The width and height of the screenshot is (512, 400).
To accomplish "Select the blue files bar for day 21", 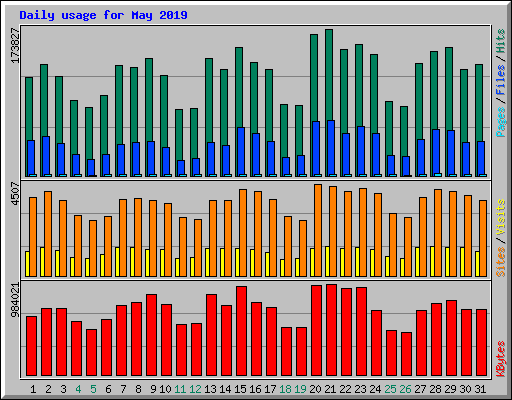I will (331, 148).
